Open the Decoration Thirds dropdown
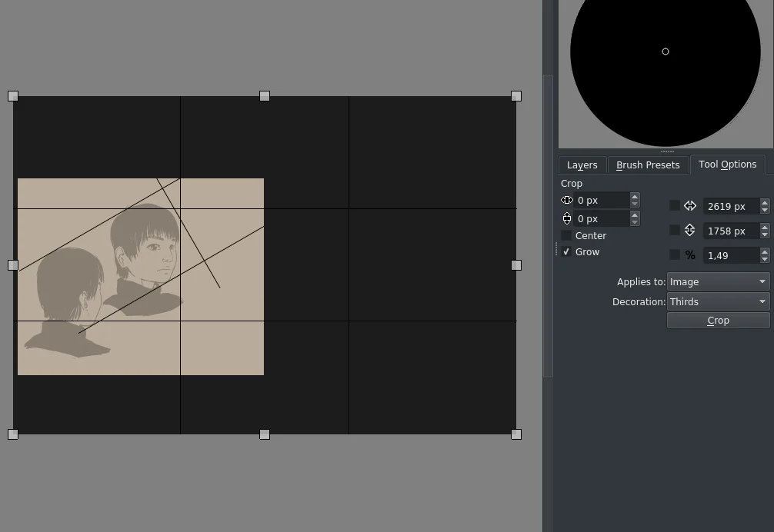Viewport: 774px width, 532px height. (719, 301)
